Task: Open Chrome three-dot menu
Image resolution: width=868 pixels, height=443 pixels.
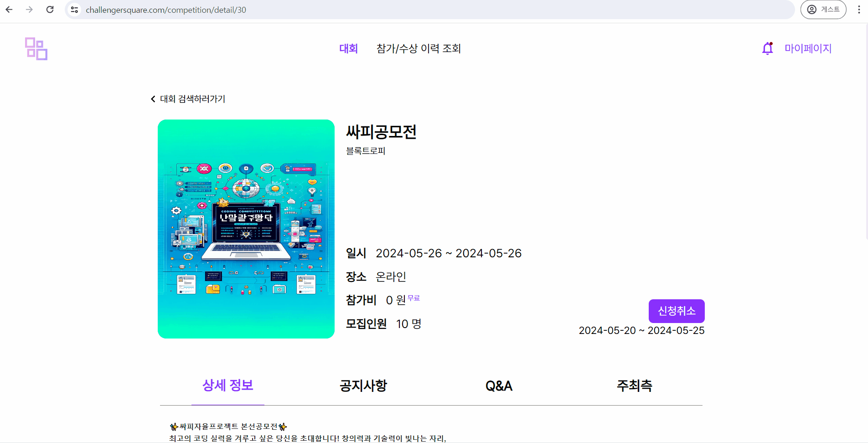Action: click(x=859, y=10)
